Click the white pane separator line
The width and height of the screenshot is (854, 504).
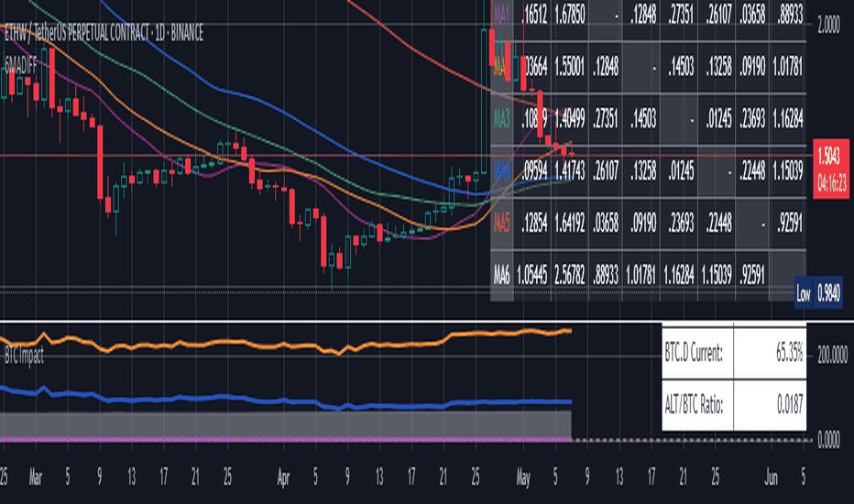(427, 322)
